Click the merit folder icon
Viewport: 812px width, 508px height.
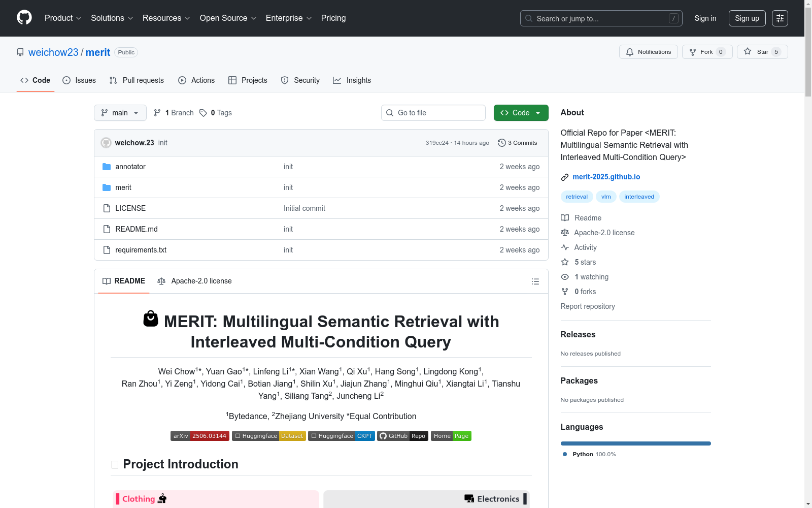[x=107, y=187]
